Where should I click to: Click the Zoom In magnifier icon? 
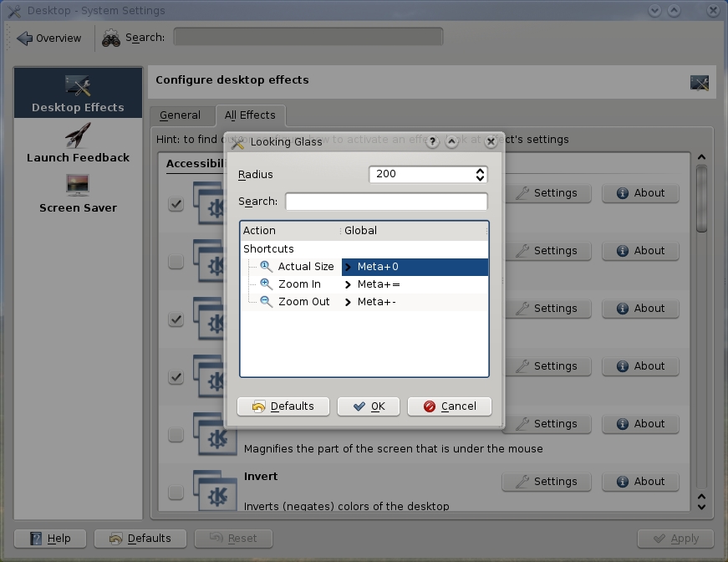tap(267, 284)
